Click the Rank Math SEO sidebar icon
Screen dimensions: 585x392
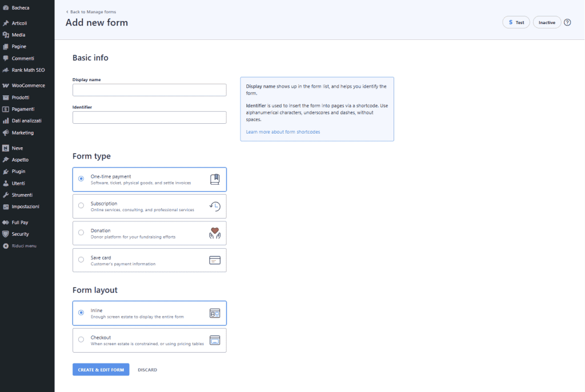(x=6, y=70)
